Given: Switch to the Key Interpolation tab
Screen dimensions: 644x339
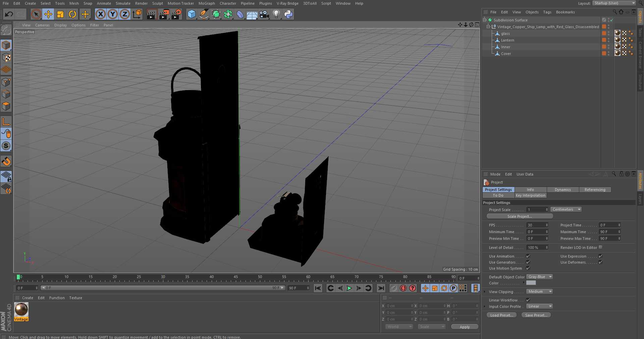Looking at the screenshot, I should click(530, 195).
